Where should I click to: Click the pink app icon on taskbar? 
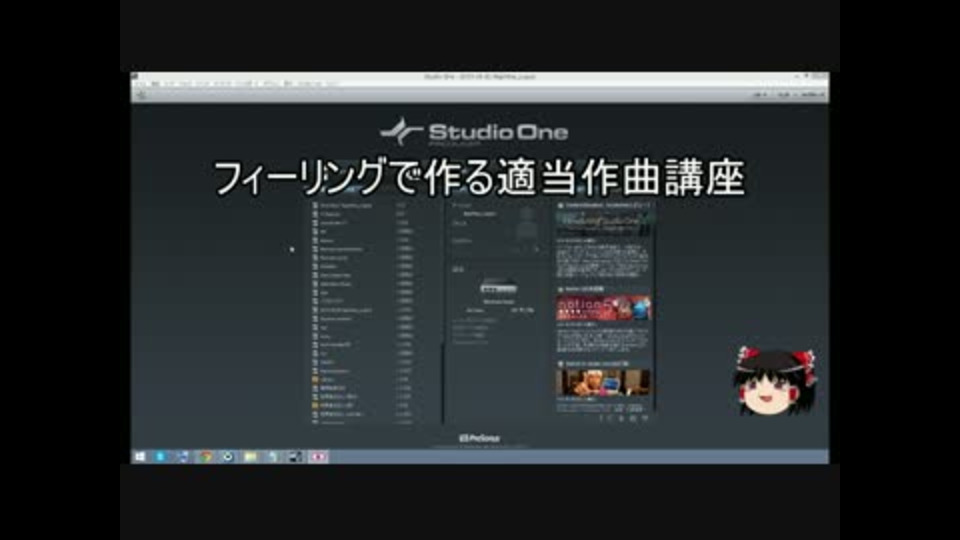tap(318, 457)
